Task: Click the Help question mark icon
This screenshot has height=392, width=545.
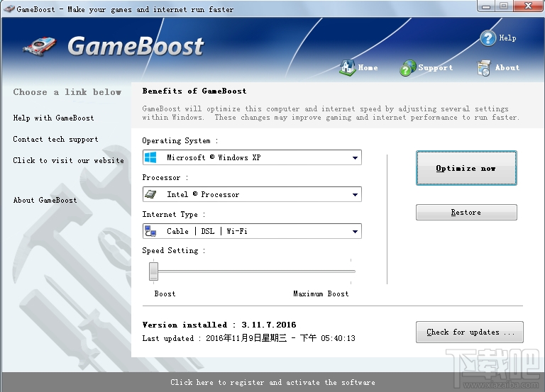Action: pyautogui.click(x=488, y=38)
